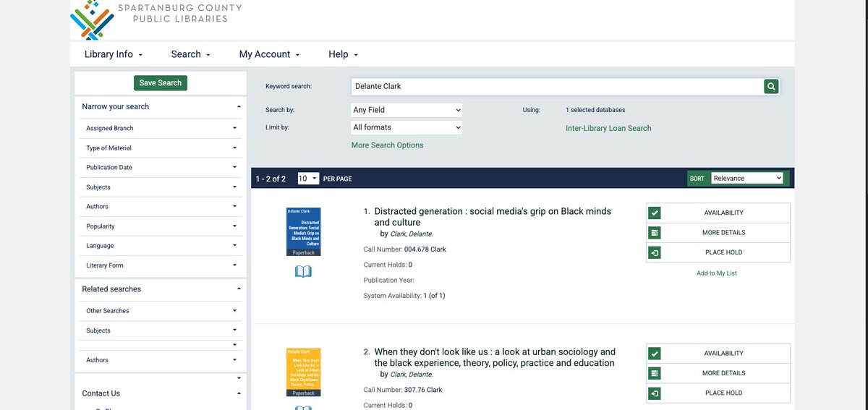Click the More Details list icon for When they don't look like us
Image resolution: width=868 pixels, height=410 pixels.
click(x=654, y=373)
